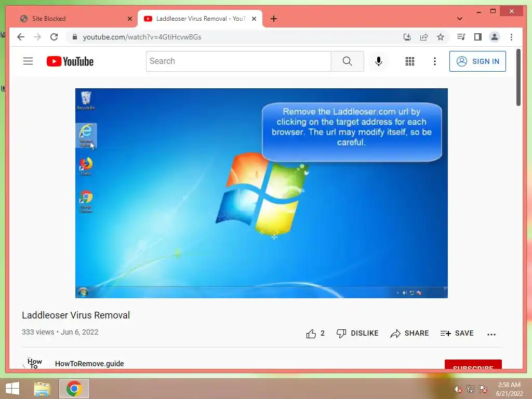Open YouTube apps grid
Screen dimensions: 532x399
[410, 61]
